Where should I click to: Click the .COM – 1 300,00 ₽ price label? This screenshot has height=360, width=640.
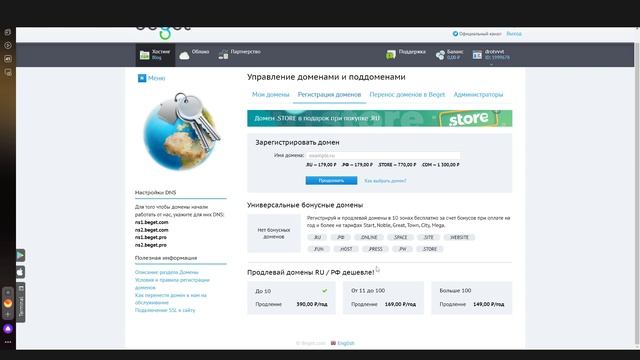pos(441,165)
